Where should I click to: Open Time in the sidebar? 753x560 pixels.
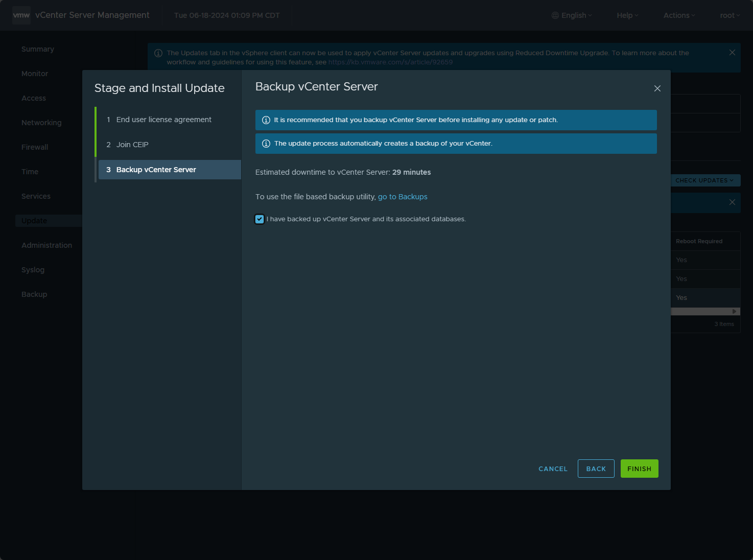click(30, 172)
